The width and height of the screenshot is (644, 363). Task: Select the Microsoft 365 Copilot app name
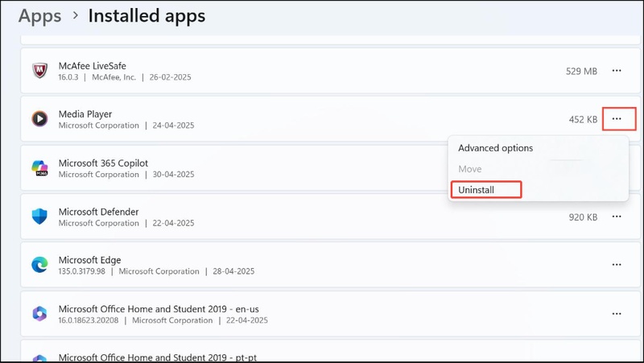(x=103, y=163)
